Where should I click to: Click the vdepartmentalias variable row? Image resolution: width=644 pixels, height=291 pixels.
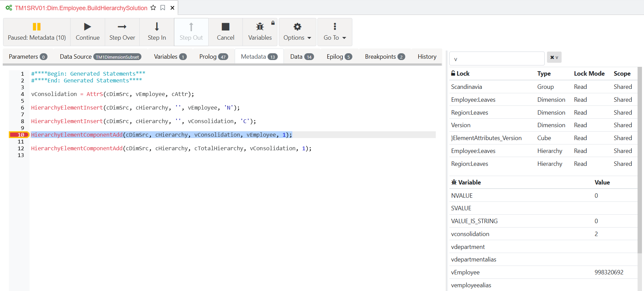(543, 259)
